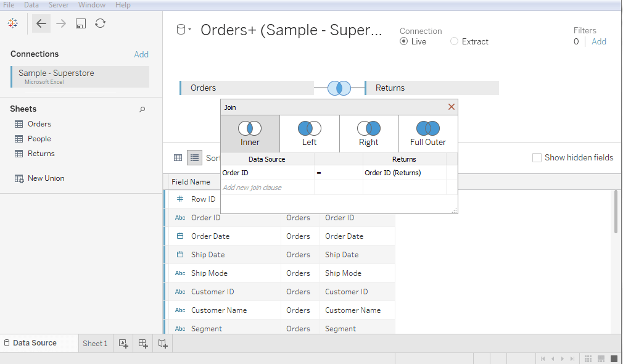
Task: Open the File menu
Action: (9, 5)
